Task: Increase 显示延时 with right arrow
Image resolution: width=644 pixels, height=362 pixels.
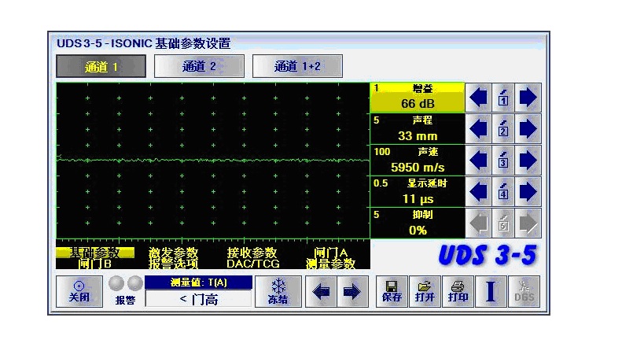Action: click(528, 192)
